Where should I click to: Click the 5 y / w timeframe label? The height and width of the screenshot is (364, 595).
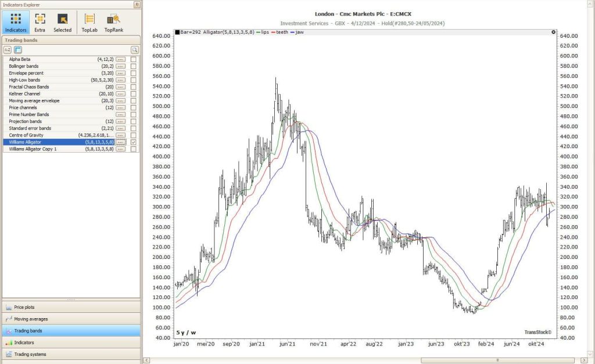pos(187,333)
